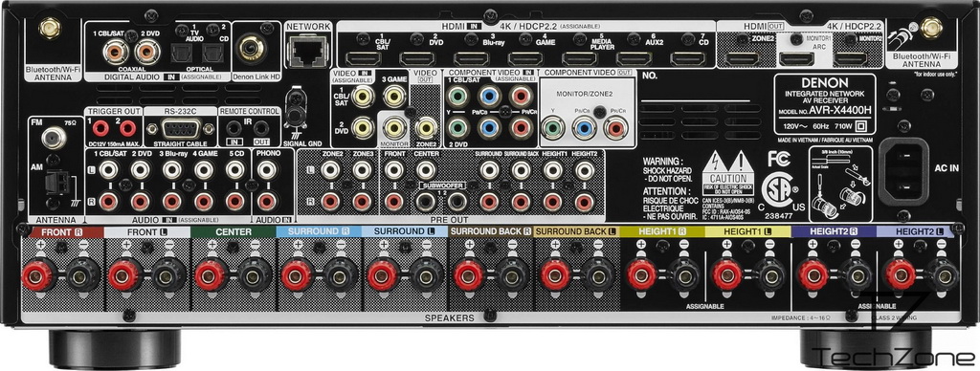Select the green Y jack of COMPONENT VIDEO OUT

pyautogui.click(x=552, y=128)
